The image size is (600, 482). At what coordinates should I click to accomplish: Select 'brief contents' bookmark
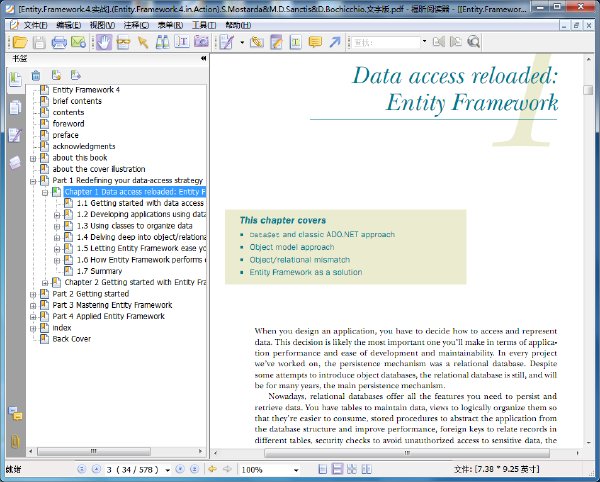(x=77, y=101)
